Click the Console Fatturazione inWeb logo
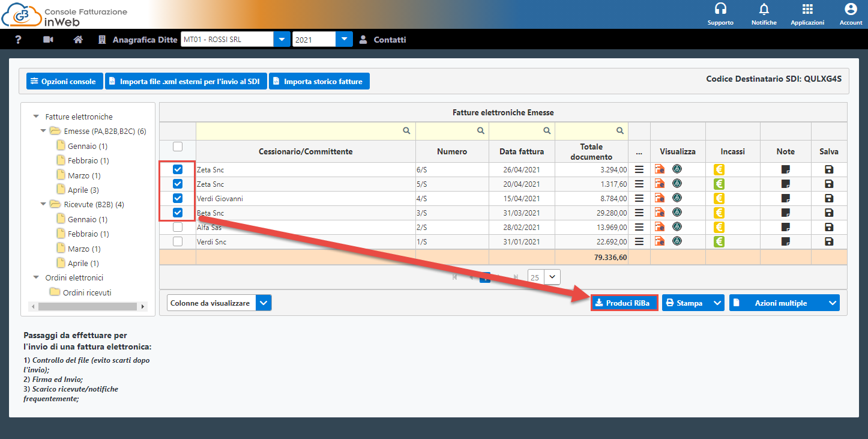Screen dimensions: 868x439 click(x=65, y=15)
